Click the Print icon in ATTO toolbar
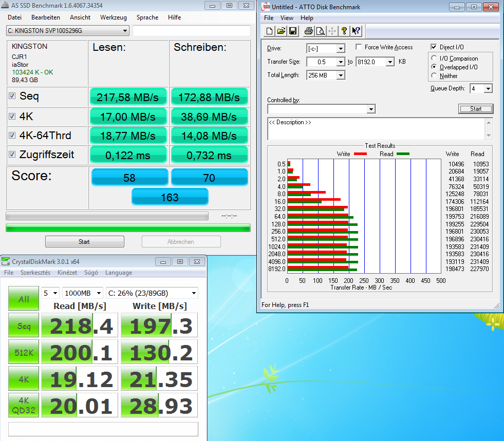Viewport: 504px width, 441px height. pos(308,31)
